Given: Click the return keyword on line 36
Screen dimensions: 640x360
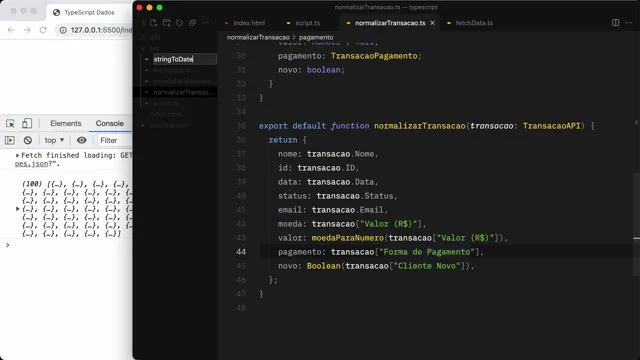Looking at the screenshot, I should [x=283, y=140].
